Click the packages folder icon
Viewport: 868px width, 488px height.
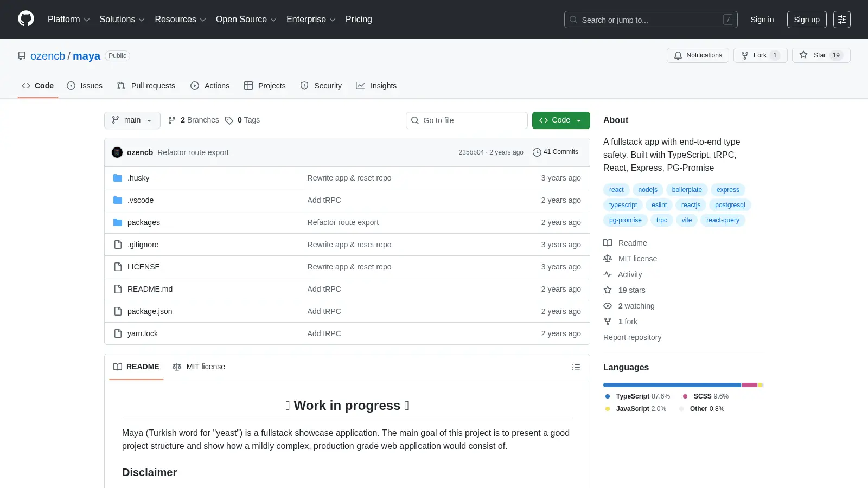click(x=118, y=222)
